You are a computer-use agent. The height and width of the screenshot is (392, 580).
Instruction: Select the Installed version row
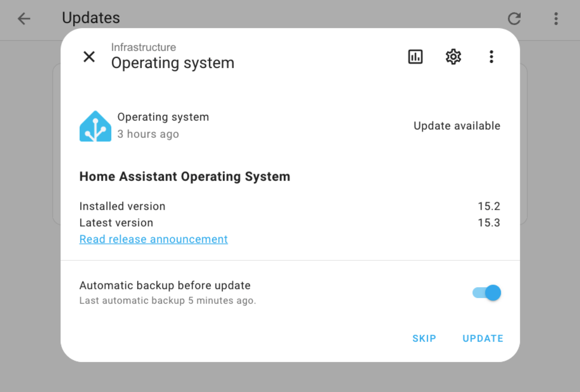(x=290, y=206)
